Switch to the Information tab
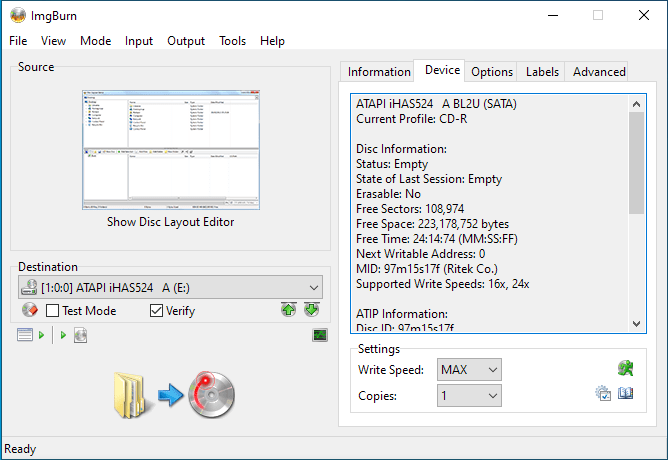The image size is (668, 460). coord(379,72)
